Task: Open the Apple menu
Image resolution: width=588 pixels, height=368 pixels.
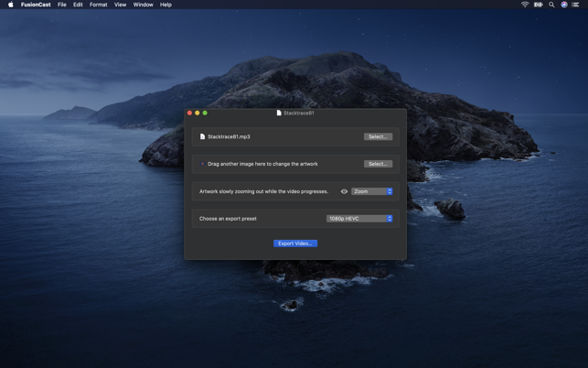Action: (11, 5)
